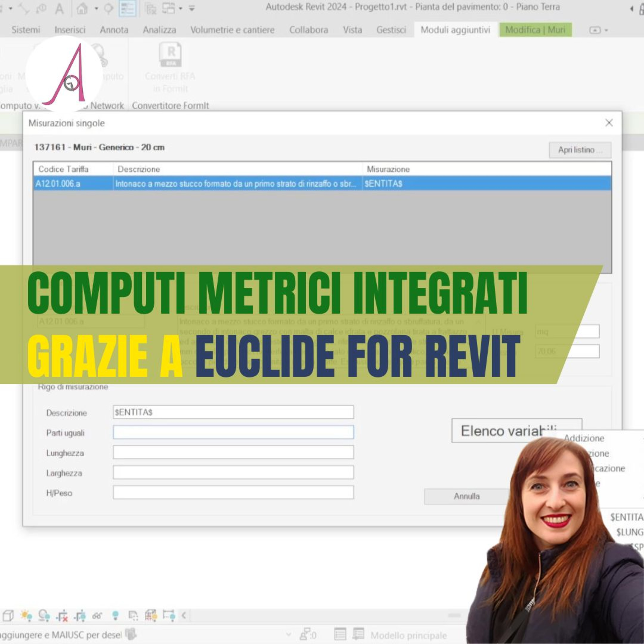Click the Annulla button

[467, 496]
